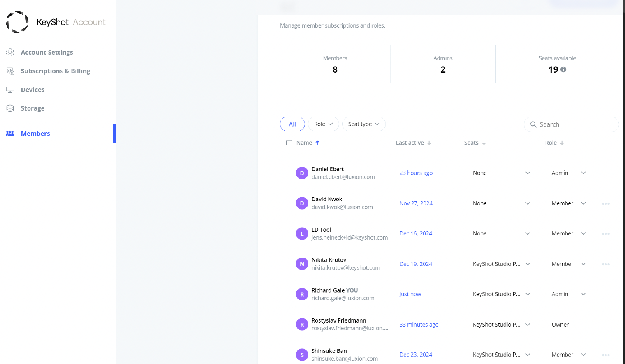This screenshot has height=364, width=625.
Task: Click the Name column header
Action: tap(304, 143)
